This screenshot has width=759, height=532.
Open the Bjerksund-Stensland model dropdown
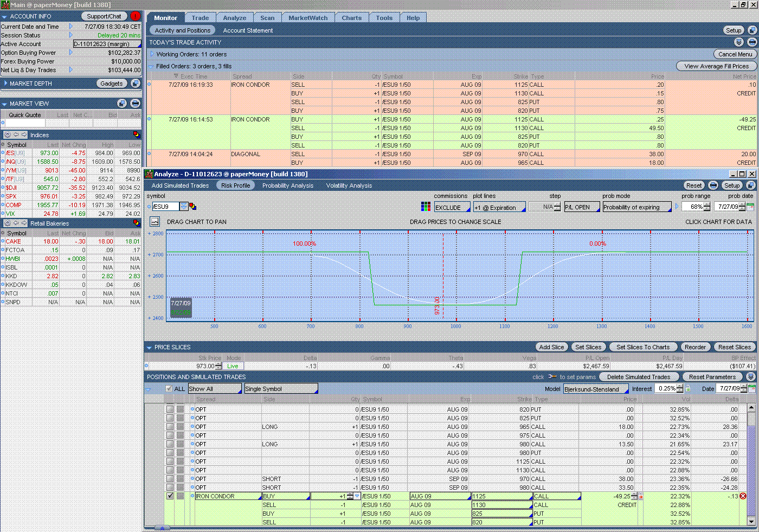(595, 389)
